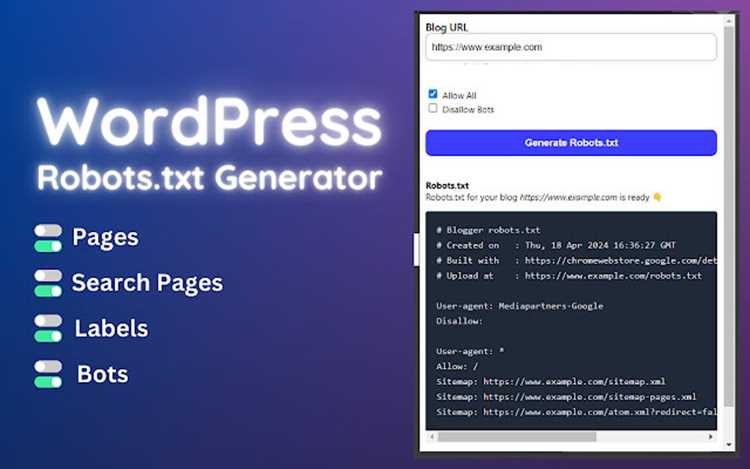
Task: Click the '# Built with' chromewebstore line
Action: point(576,260)
